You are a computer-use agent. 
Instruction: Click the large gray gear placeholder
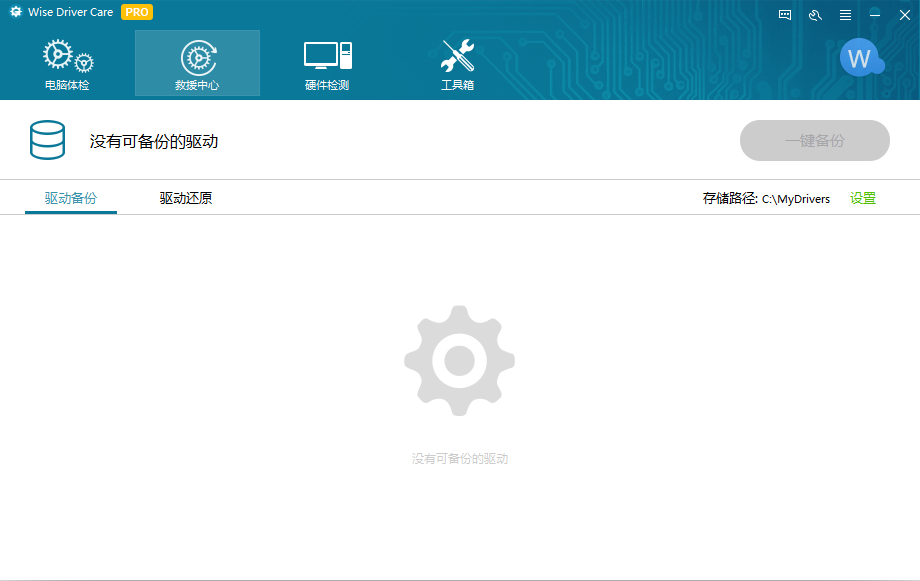point(460,360)
